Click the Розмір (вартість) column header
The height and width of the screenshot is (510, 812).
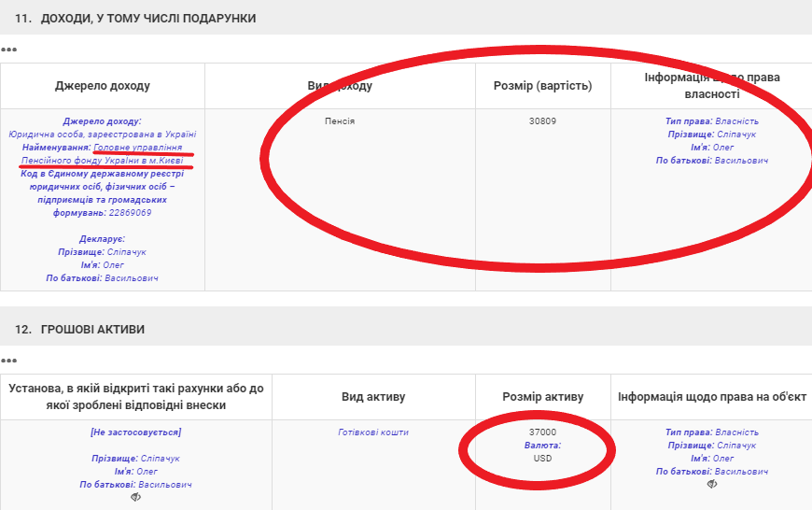point(542,86)
